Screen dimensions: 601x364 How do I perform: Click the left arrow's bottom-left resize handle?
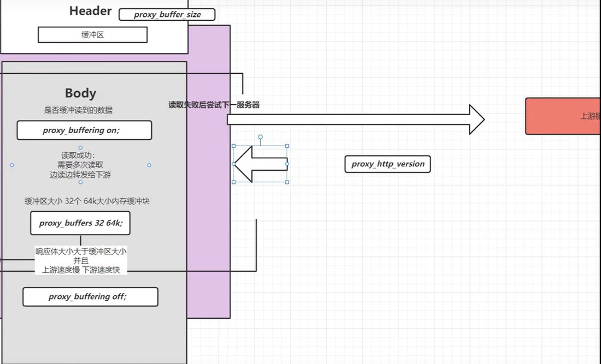click(x=234, y=182)
